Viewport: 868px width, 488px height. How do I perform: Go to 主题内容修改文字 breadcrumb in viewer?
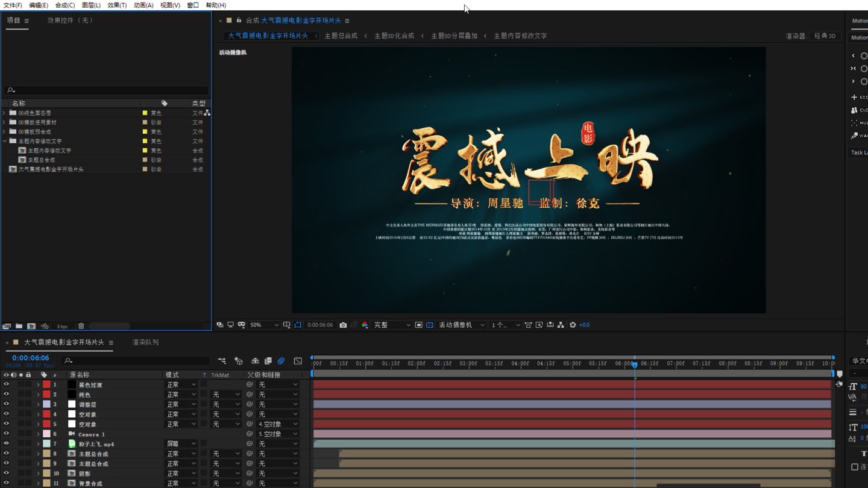(520, 36)
